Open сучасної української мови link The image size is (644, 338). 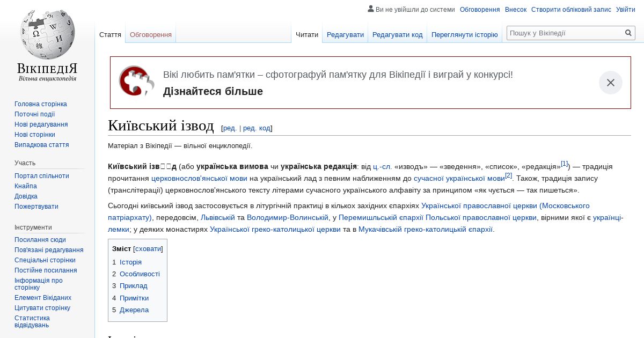[x=459, y=178]
